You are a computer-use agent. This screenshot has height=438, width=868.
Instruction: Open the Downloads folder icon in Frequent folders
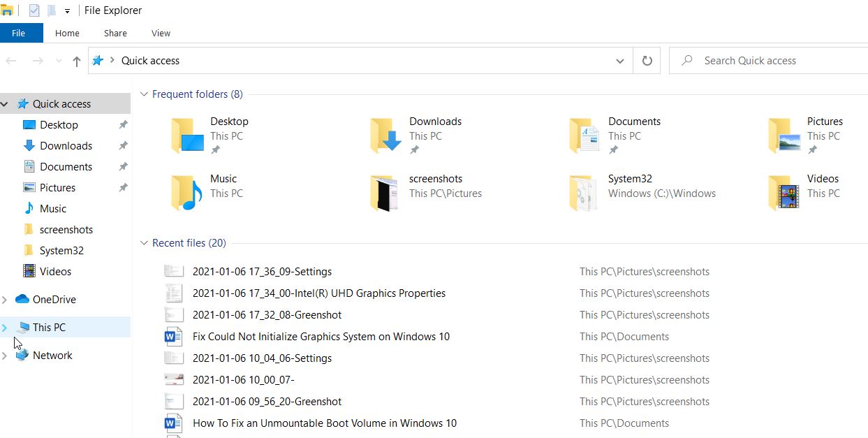(x=386, y=136)
